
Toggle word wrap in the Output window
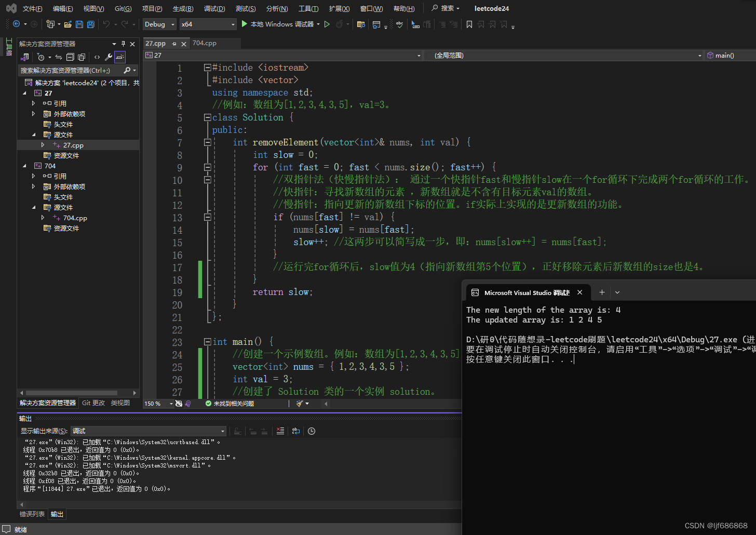click(296, 431)
